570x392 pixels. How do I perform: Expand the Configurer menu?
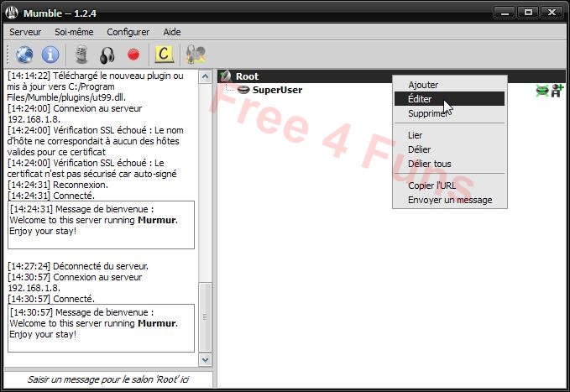coord(128,32)
